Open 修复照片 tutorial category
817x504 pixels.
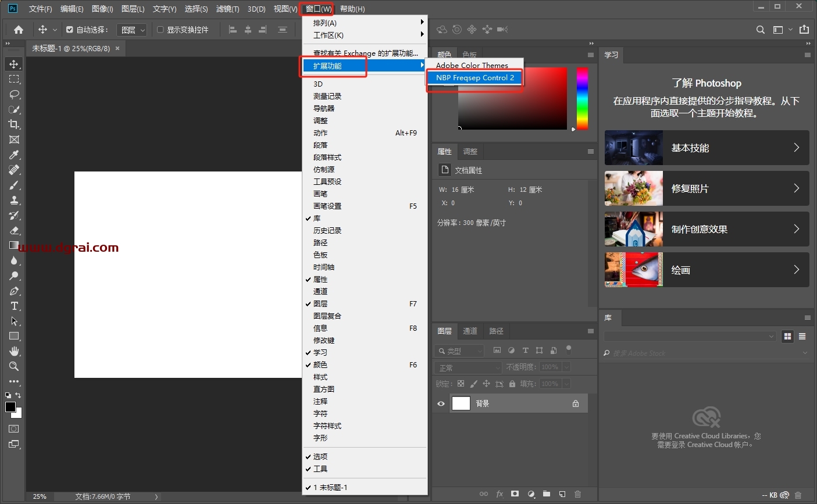click(707, 188)
